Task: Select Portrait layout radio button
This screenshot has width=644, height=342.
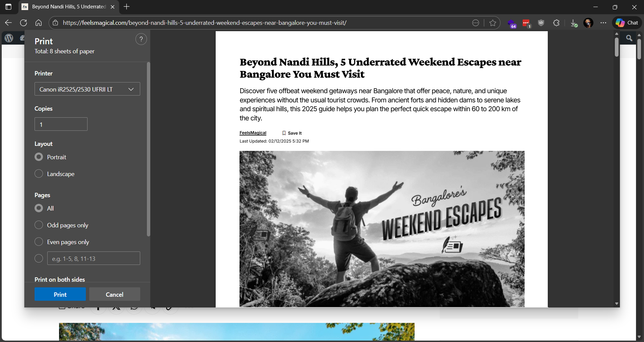Action: (x=39, y=157)
